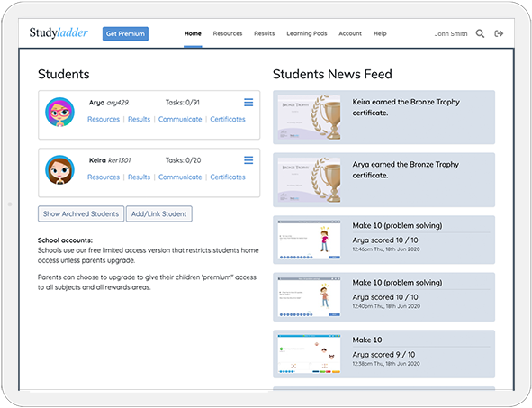This screenshot has width=532, height=408.
Task: Open Make 10 thumbnail from 12:46pm
Action: [309, 240]
